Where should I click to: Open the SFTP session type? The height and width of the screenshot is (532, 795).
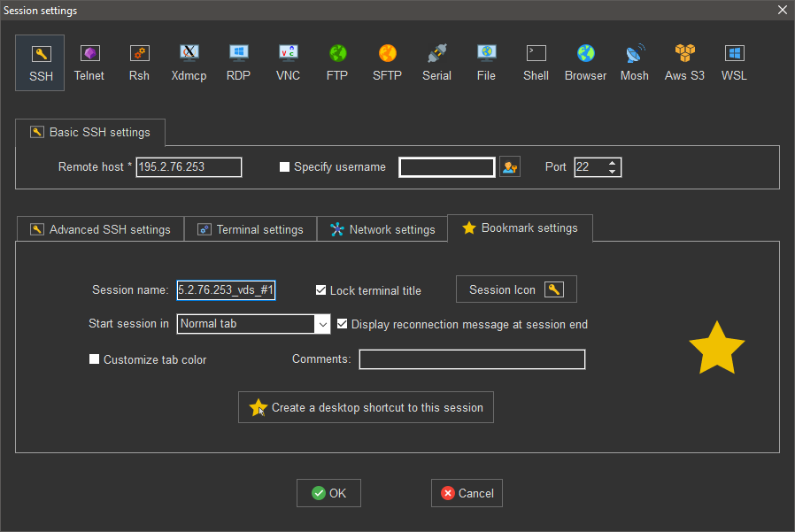pos(387,62)
